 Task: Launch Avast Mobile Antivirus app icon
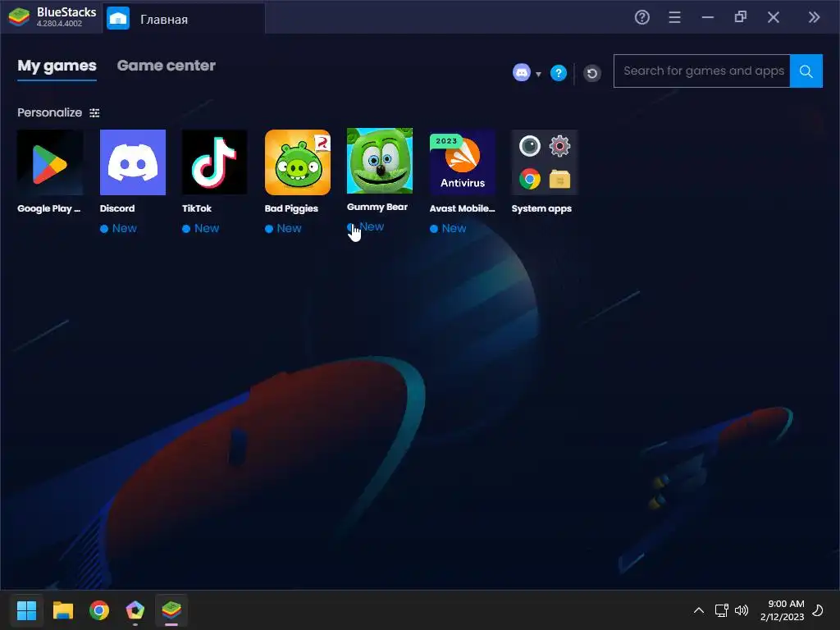coord(463,162)
